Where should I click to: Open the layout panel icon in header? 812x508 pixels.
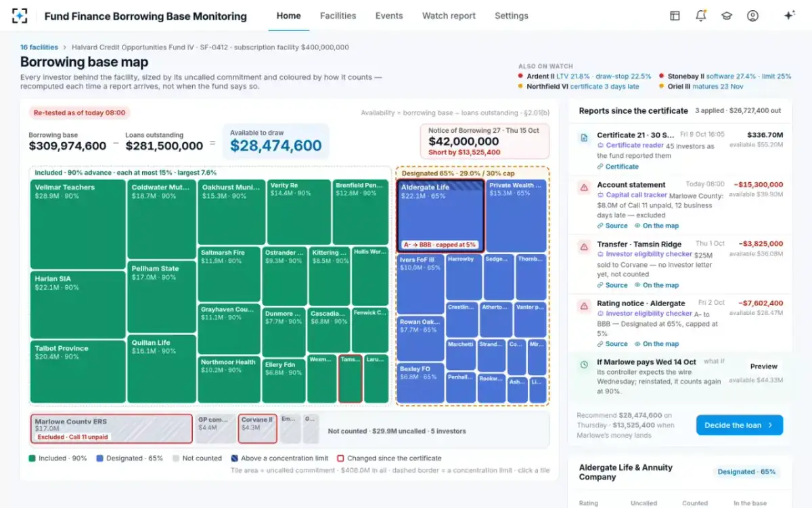[x=675, y=16]
